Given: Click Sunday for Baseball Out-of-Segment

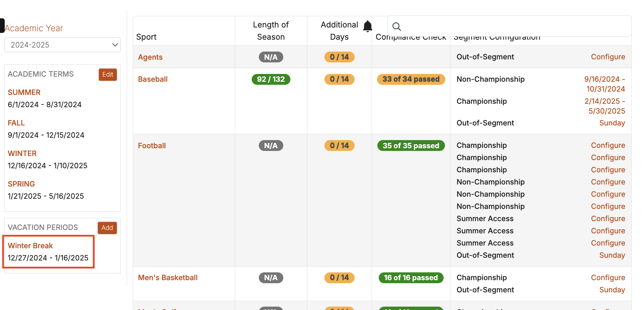Looking at the screenshot, I should [612, 123].
